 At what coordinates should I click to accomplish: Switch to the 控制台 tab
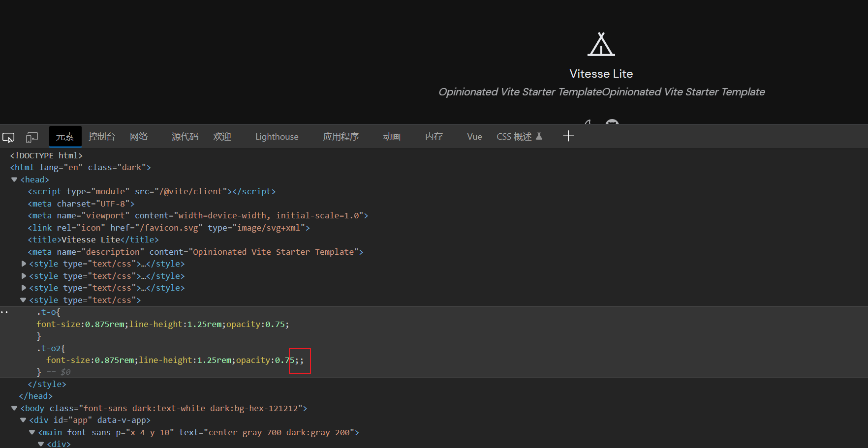point(101,136)
